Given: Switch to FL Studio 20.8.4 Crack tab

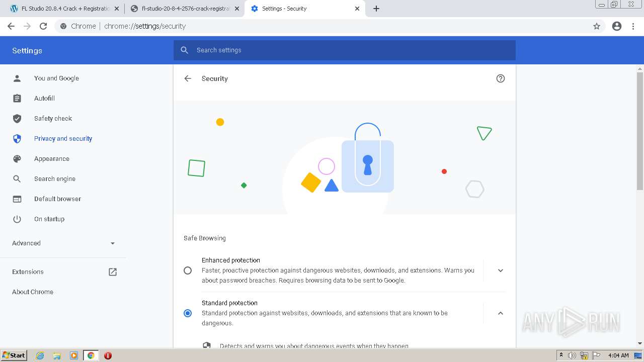Looking at the screenshot, I should (x=64, y=9).
